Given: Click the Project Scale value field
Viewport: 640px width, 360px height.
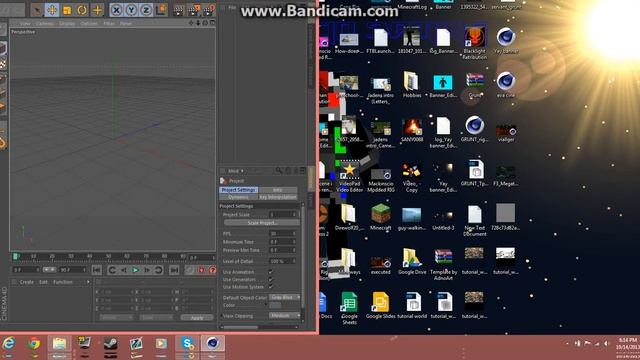Looking at the screenshot, I should (x=282, y=214).
